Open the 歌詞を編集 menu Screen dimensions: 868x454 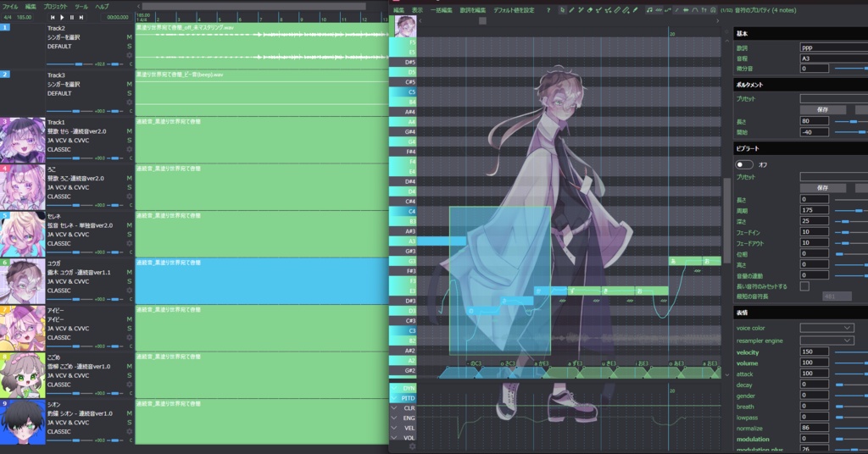pos(473,10)
